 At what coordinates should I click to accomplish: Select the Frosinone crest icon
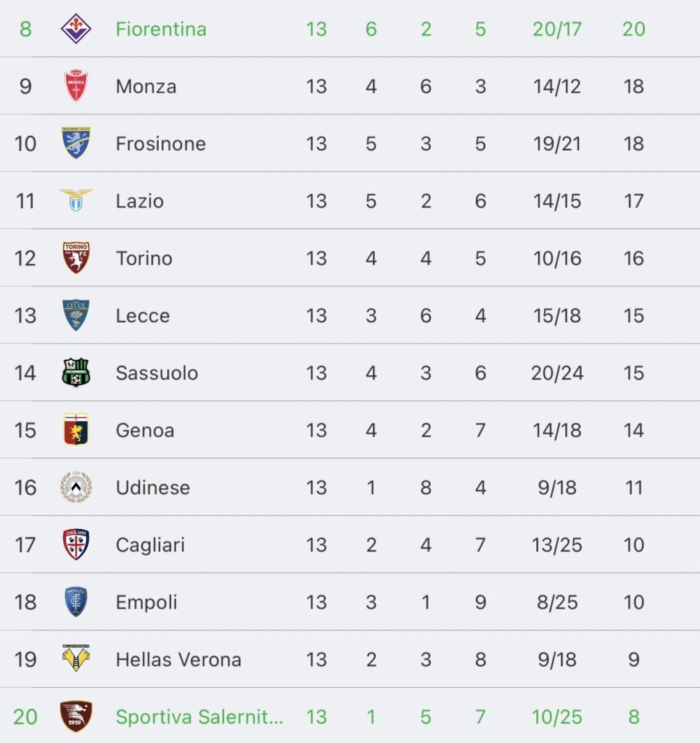tap(75, 143)
